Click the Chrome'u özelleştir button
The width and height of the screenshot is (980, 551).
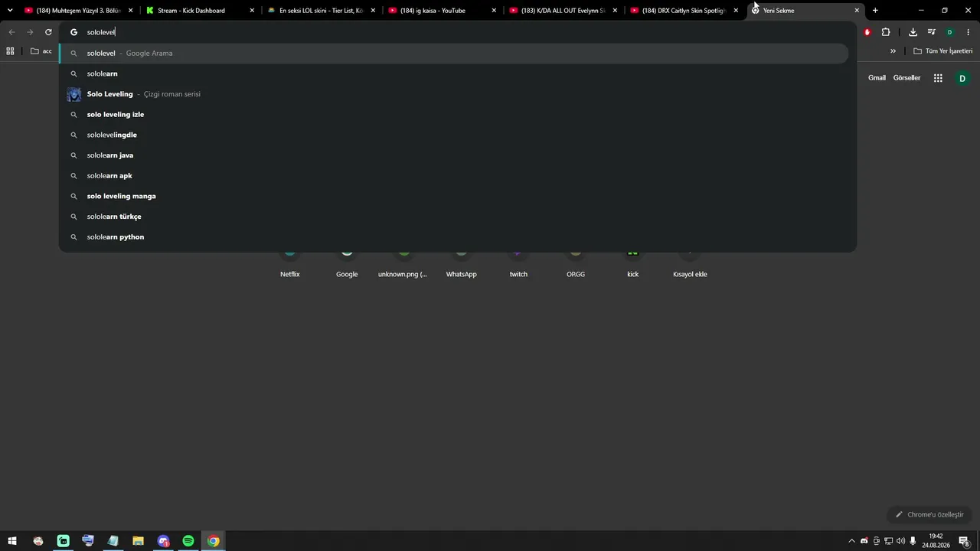click(x=929, y=514)
